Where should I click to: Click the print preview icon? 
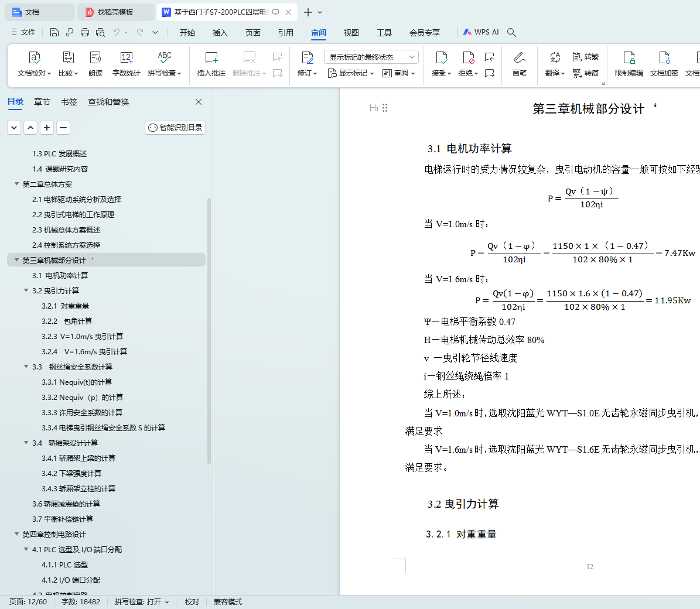[x=100, y=32]
